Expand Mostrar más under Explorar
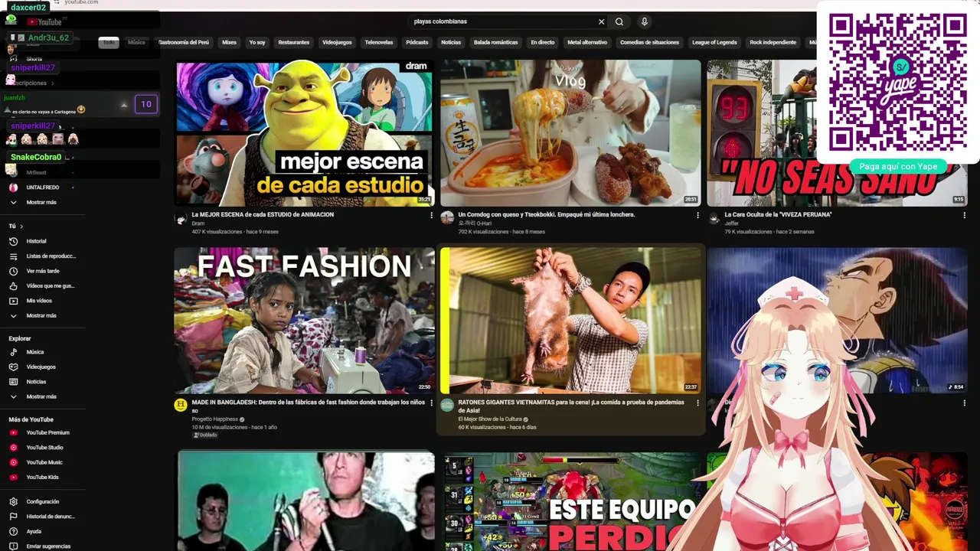Viewport: 980px width, 551px height. point(34,396)
